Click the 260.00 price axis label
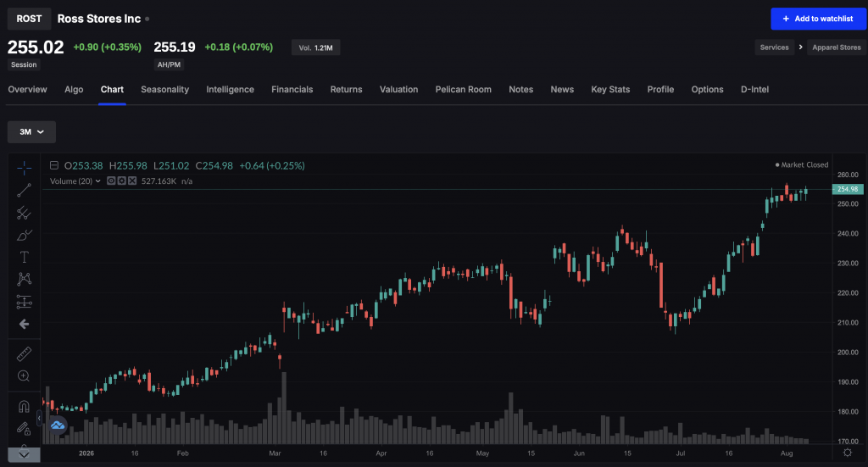Image resolution: width=868 pixels, height=467 pixels. 848,175
